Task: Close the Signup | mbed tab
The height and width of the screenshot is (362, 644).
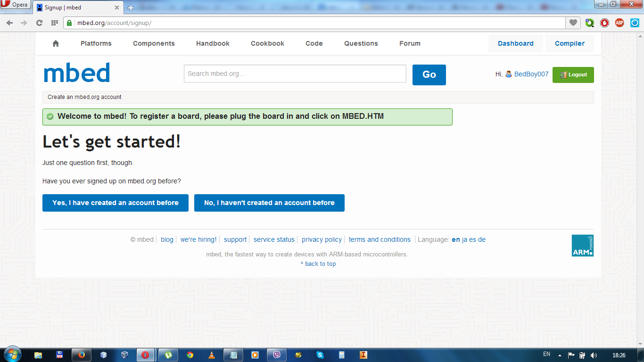Action: [x=117, y=8]
